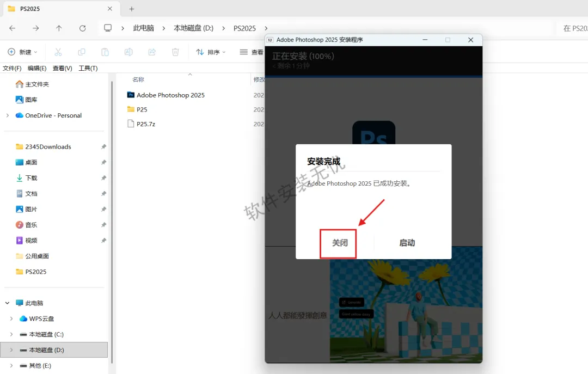Viewport: 588px width, 374px height.
Task: Add a new Explorer tab
Action: pyautogui.click(x=131, y=9)
